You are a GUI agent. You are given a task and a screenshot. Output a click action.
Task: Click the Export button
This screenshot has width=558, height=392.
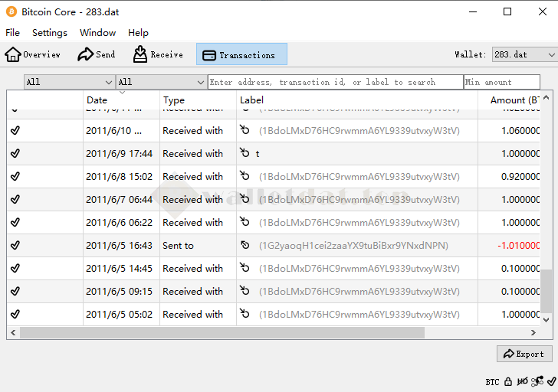pos(524,354)
